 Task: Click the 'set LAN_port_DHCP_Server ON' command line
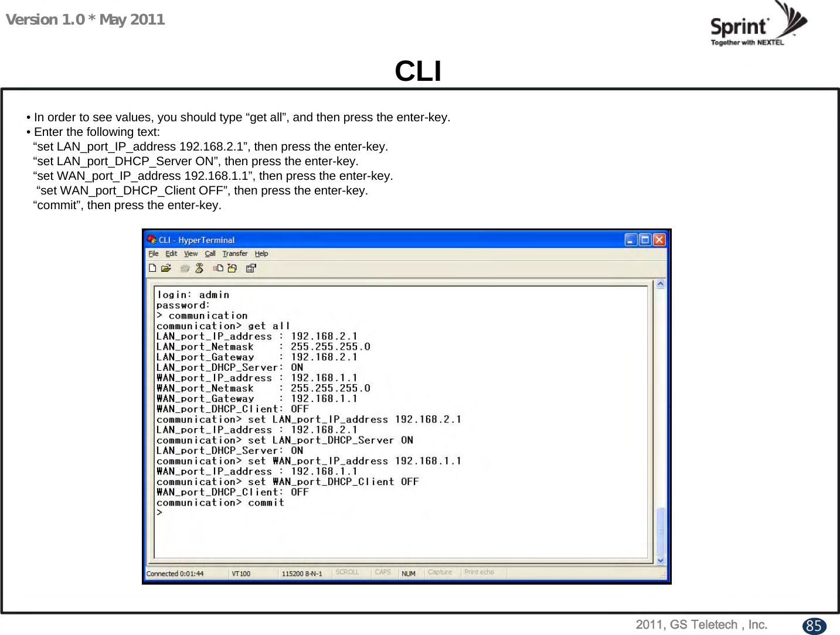pos(284,441)
